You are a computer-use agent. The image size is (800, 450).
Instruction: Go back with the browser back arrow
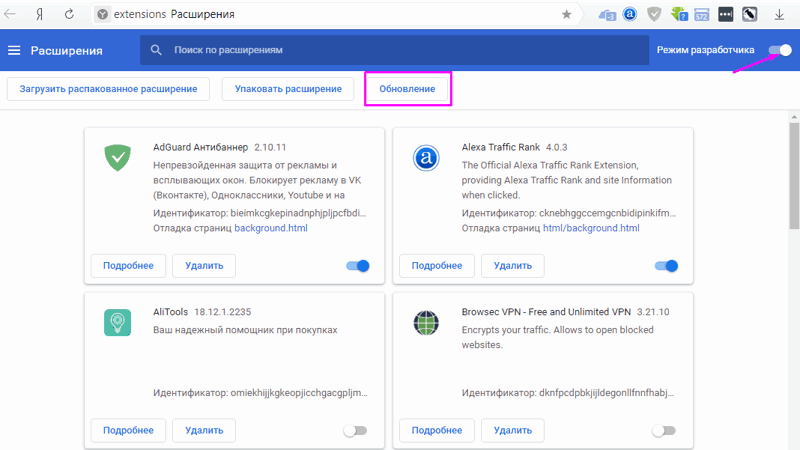10,14
